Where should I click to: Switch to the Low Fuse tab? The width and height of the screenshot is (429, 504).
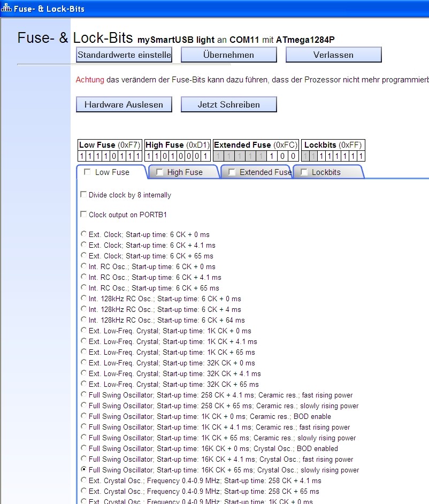[112, 172]
